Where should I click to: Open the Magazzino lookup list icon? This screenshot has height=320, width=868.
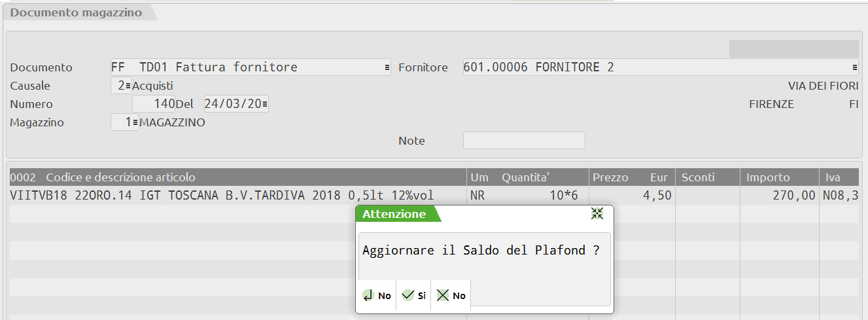135,122
